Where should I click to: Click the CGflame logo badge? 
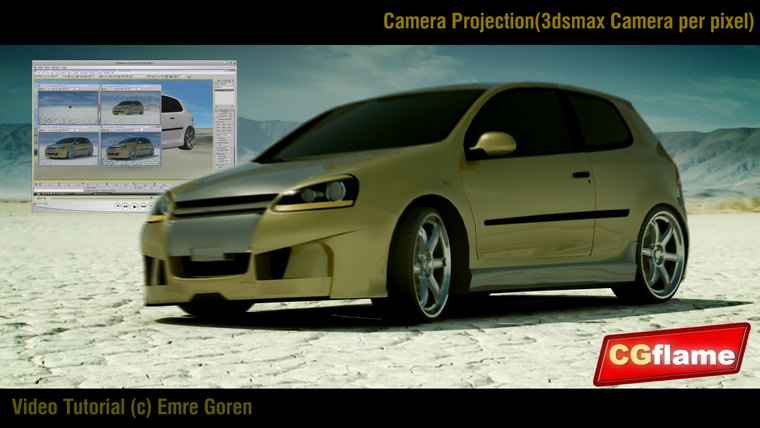click(671, 354)
